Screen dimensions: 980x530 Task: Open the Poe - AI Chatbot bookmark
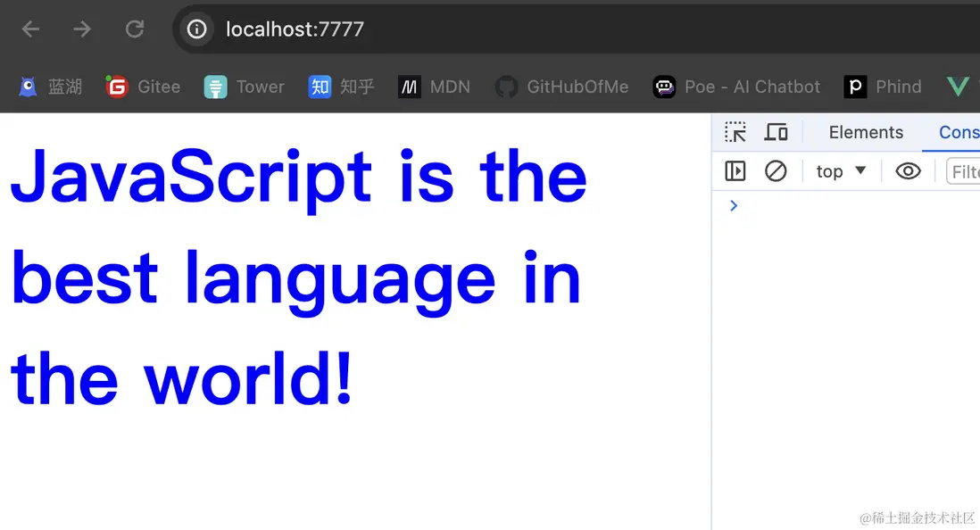(x=736, y=87)
